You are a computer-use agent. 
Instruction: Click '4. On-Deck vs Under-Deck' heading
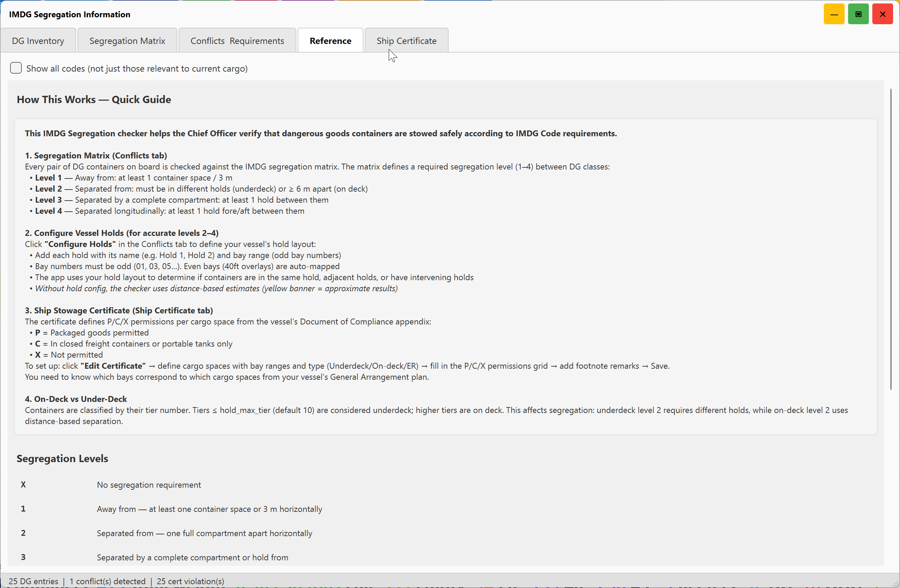pyautogui.click(x=76, y=399)
